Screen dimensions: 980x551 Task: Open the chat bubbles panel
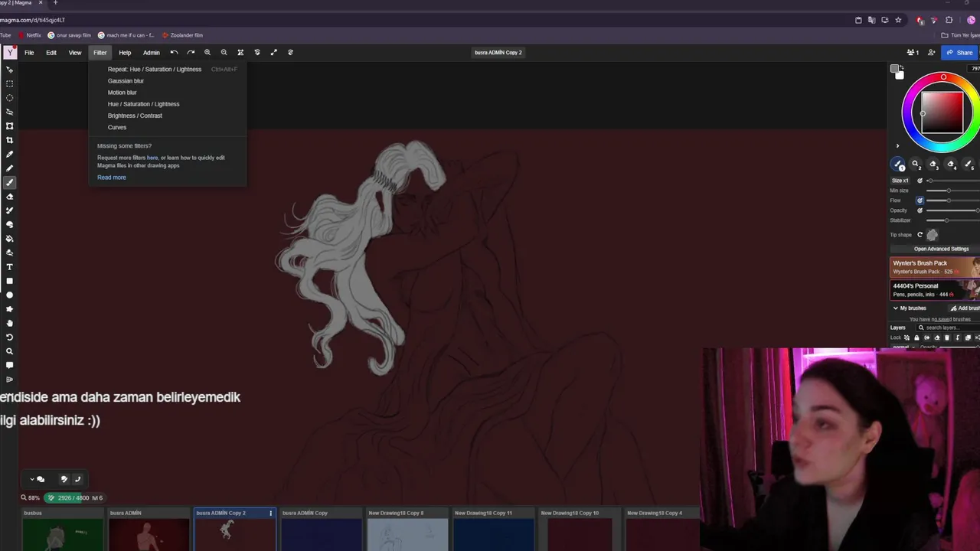[x=41, y=479]
